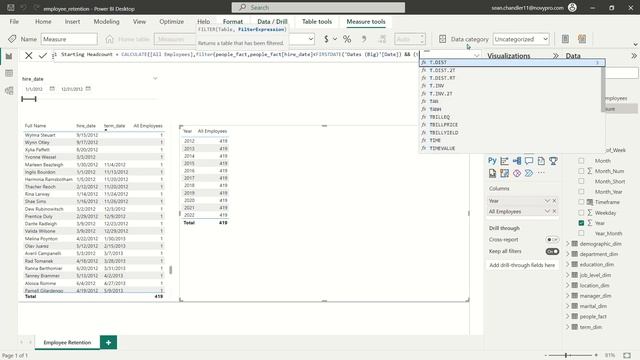Apply percentage format icon
Image resolution: width=640 pixels, height=360 pixels.
coord(347,39)
